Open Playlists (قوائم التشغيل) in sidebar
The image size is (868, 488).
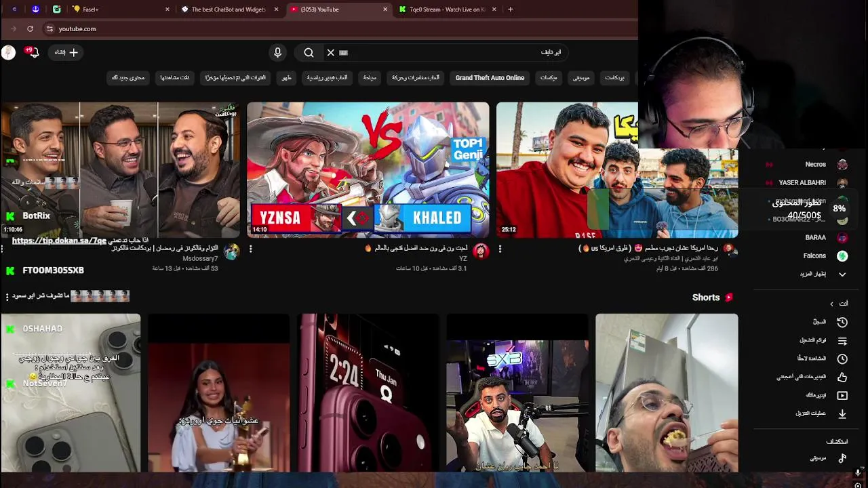pyautogui.click(x=842, y=340)
